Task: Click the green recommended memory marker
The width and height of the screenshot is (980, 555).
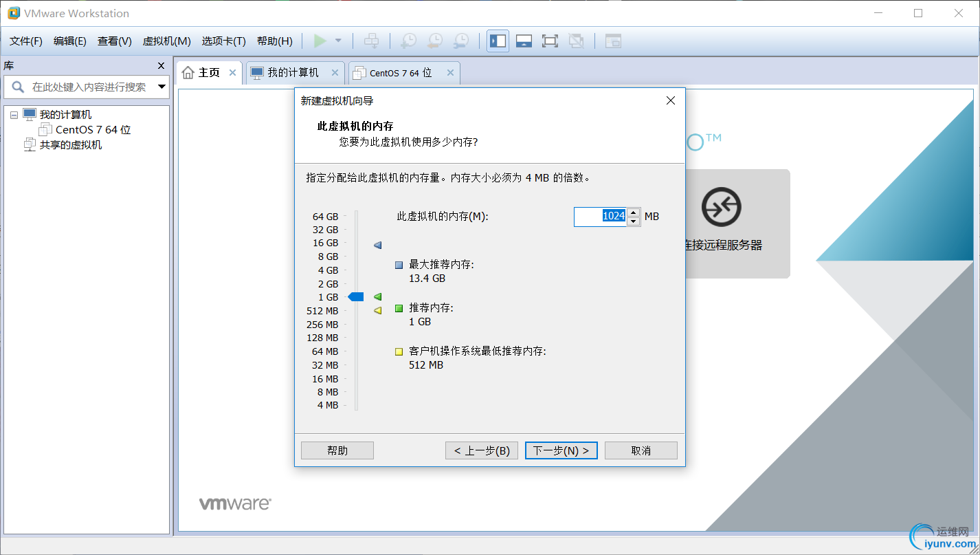Action: (377, 296)
